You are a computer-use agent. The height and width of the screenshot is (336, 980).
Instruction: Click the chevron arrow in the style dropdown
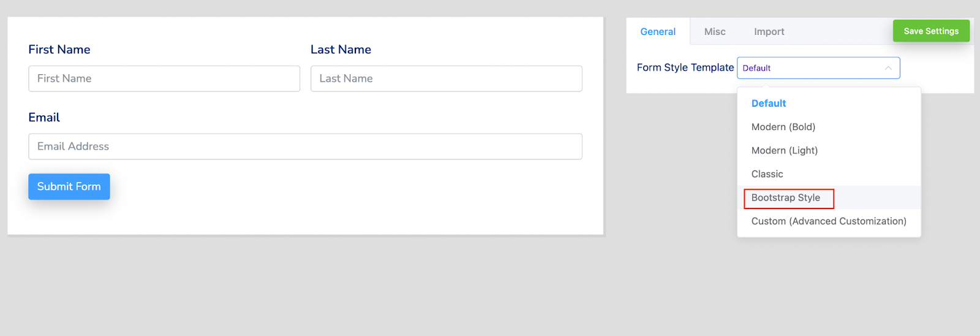point(888,68)
